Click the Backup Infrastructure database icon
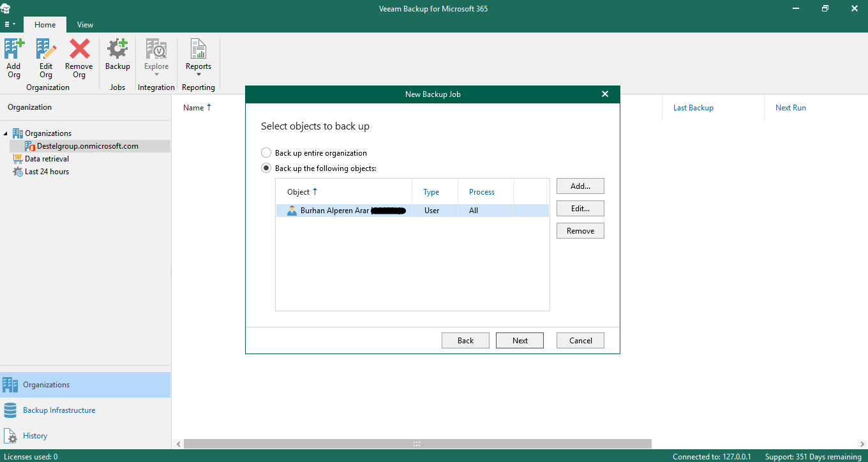Screen dimensions: 868x462 coord(10,410)
